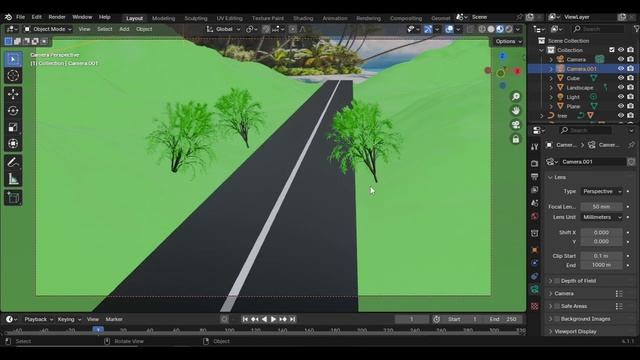
Task: Click the pan view hand icon
Action: coord(516,111)
